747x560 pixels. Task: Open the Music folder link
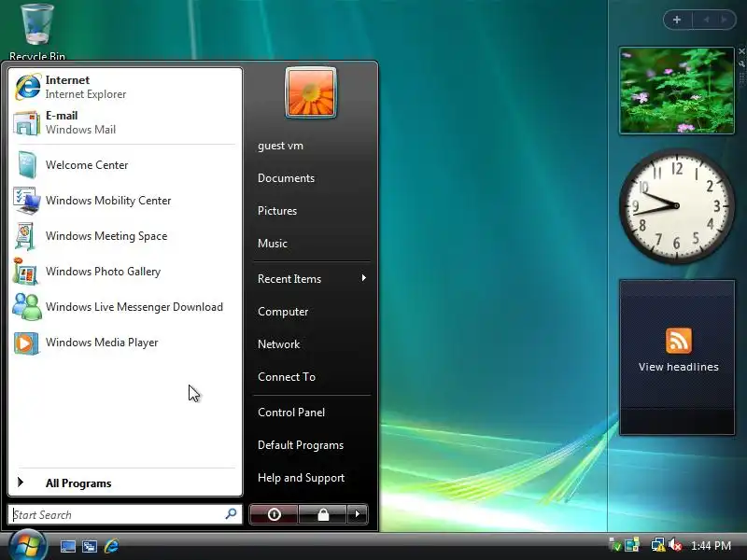[x=273, y=244]
